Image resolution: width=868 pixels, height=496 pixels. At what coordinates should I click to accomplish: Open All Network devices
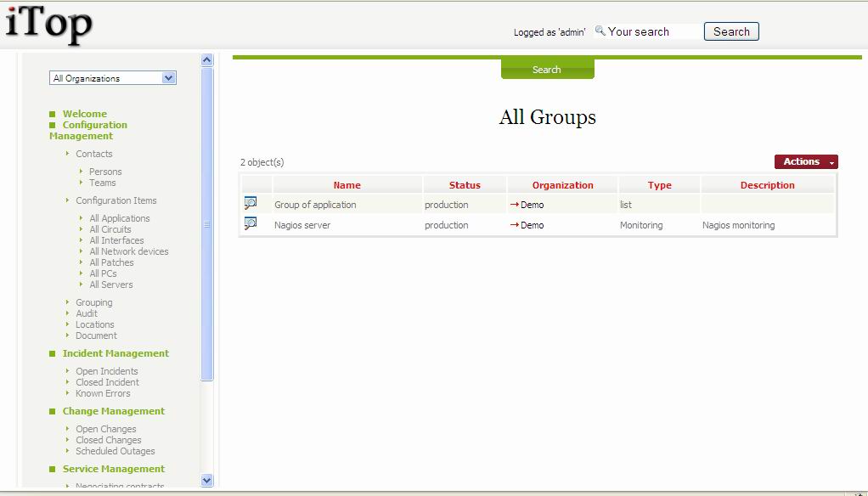pos(129,251)
